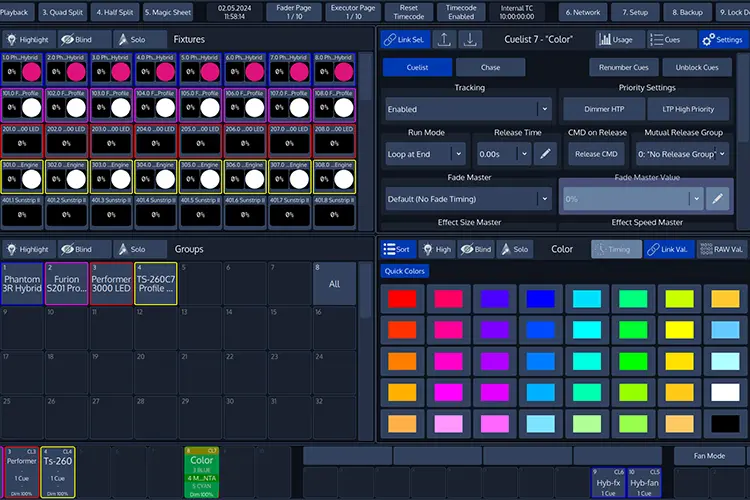Click the download arrow icon in Cuelist header
750x500 pixels.
pos(470,39)
